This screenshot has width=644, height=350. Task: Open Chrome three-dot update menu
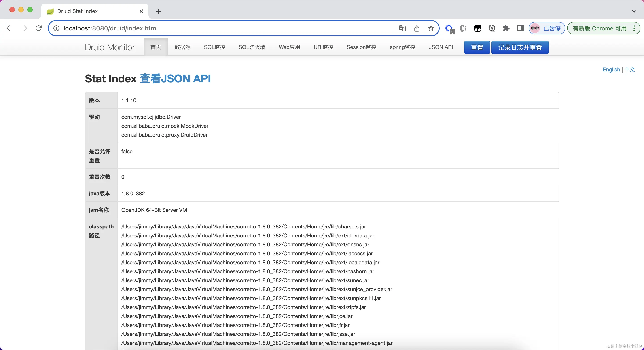click(x=634, y=28)
